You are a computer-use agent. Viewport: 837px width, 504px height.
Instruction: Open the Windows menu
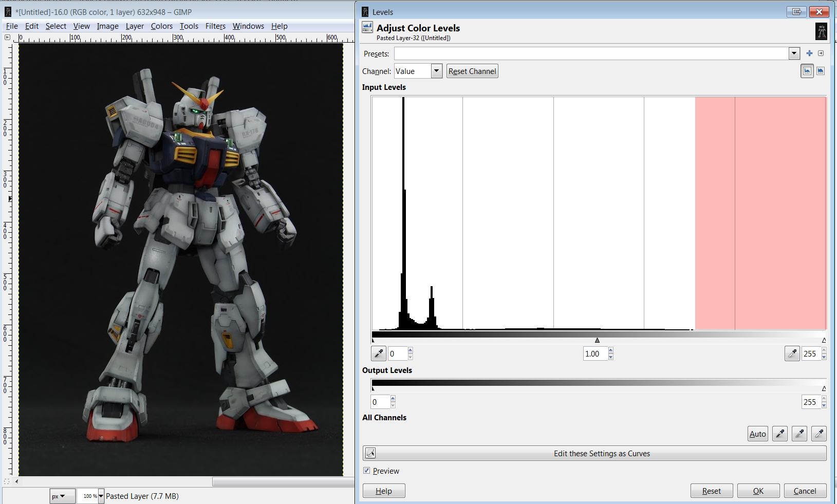click(248, 26)
